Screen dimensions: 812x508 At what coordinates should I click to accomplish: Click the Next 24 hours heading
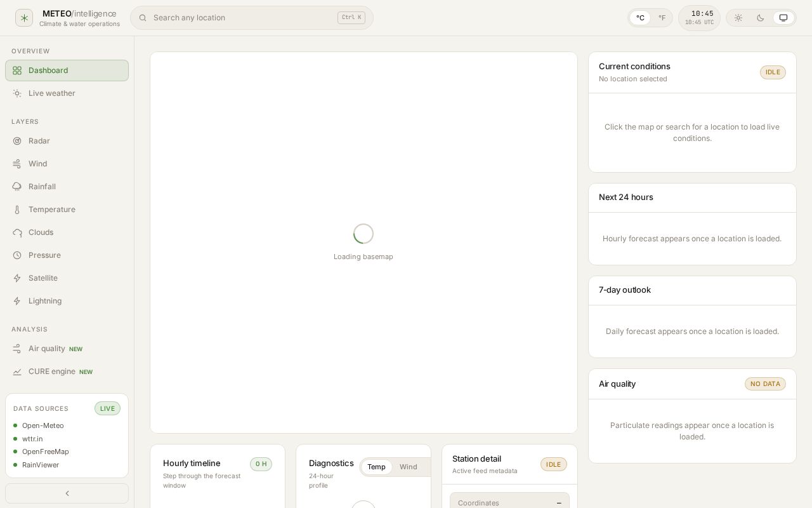pyautogui.click(x=626, y=197)
